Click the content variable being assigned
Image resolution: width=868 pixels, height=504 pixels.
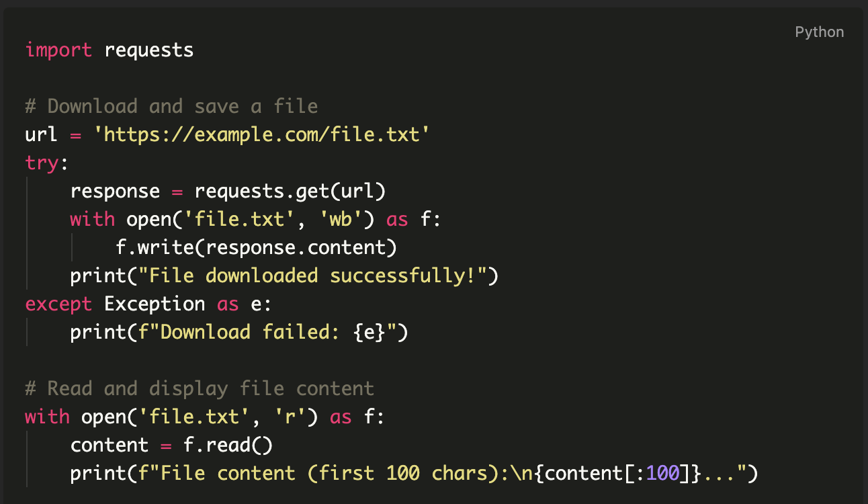(110, 445)
